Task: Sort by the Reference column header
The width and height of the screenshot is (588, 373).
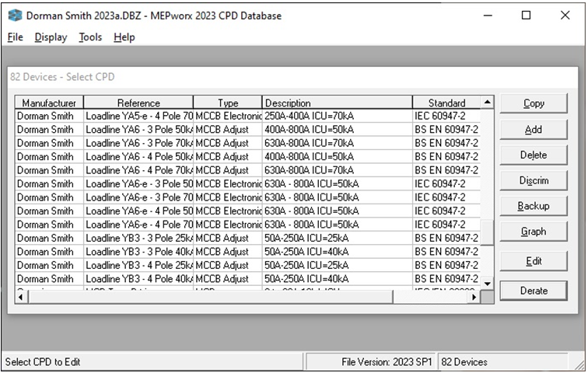Action: (138, 103)
